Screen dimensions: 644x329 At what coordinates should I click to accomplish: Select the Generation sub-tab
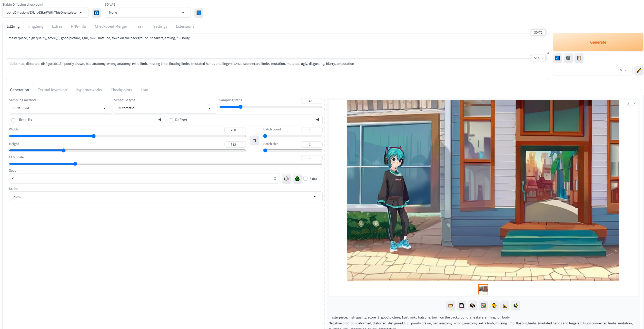19,90
